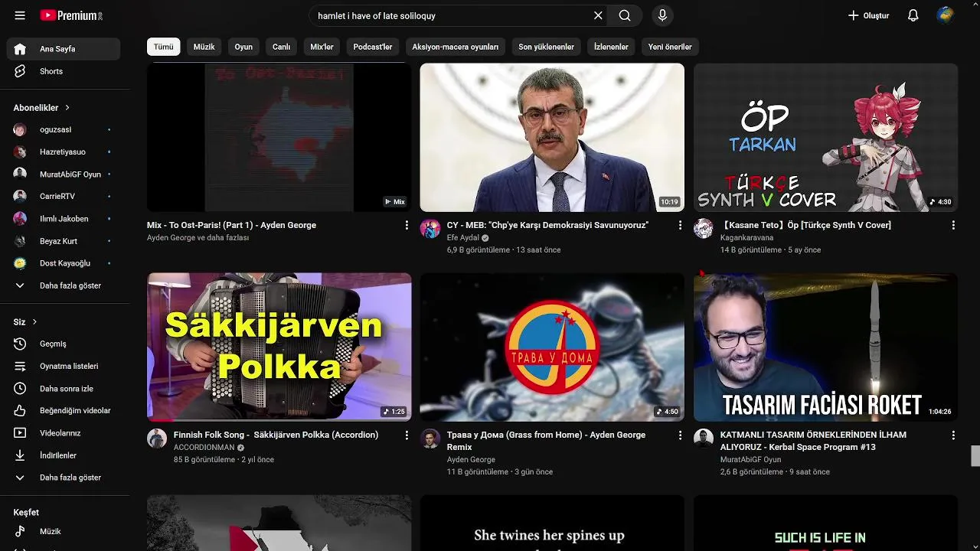980x551 pixels.
Task: Open the Oluştur create menu
Action: (x=868, y=15)
